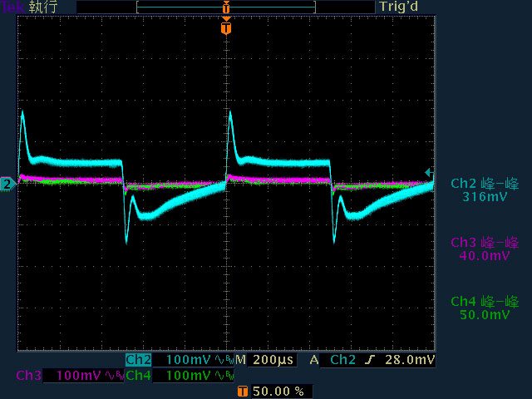Viewport: 532px width, 399px height.
Task: Click the orange T icon beside 50.00 %
Action: coord(243,391)
